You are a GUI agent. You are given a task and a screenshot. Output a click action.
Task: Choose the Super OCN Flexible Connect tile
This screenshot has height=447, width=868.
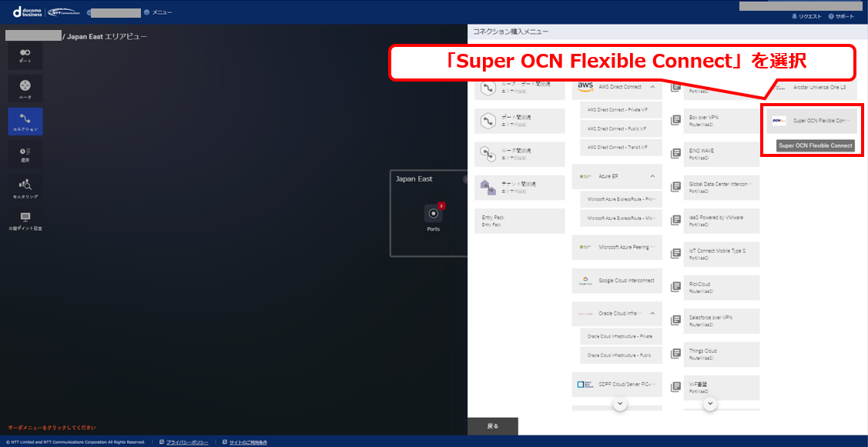point(811,121)
